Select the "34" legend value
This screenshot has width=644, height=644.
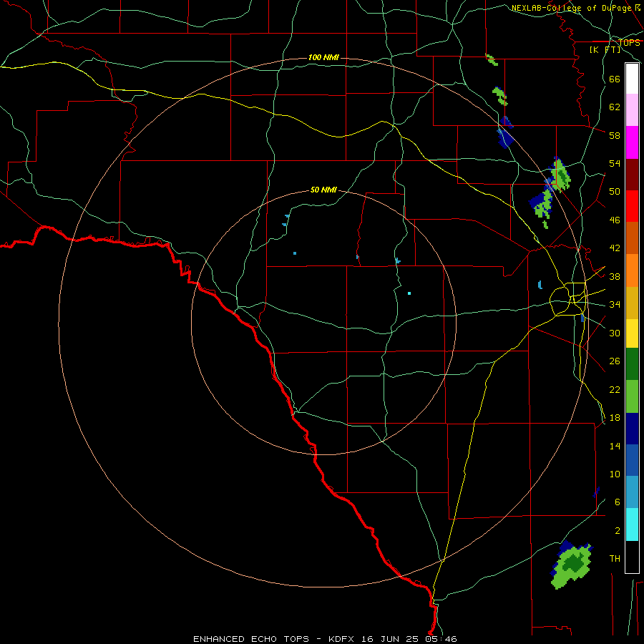pos(615,305)
